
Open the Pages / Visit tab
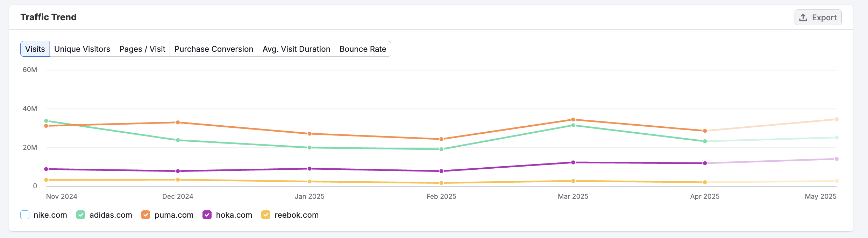pos(142,49)
